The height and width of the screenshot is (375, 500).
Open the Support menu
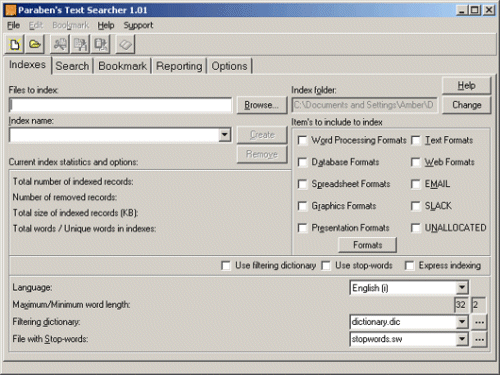click(x=138, y=25)
